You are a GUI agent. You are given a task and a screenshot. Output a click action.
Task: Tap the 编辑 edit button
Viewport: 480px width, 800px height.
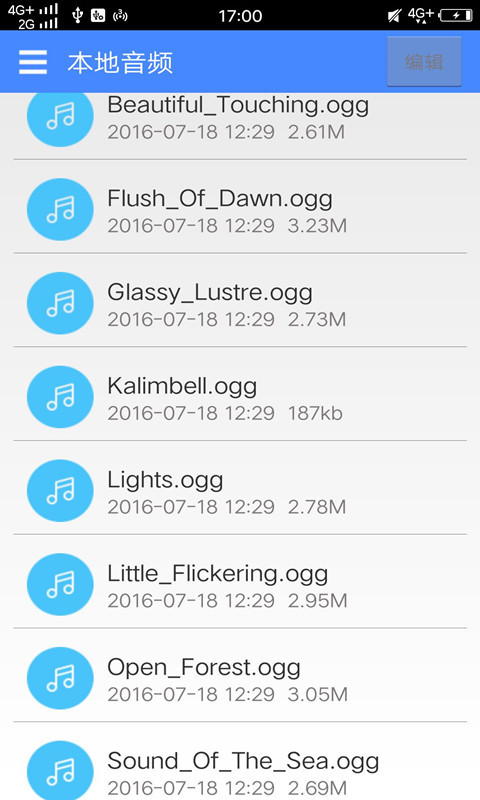click(x=424, y=62)
